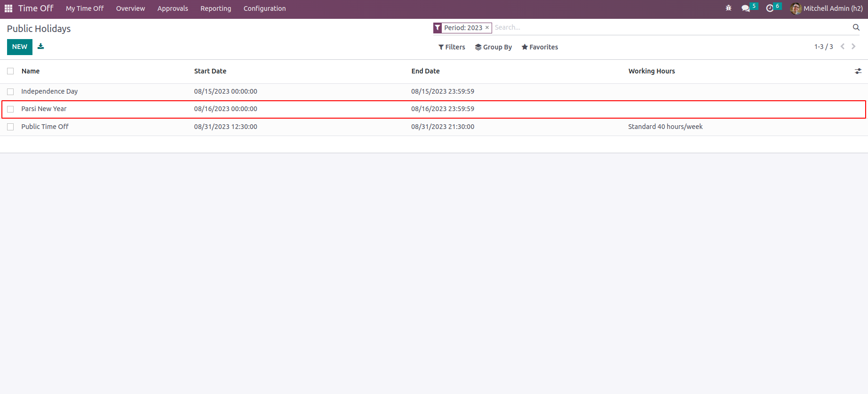The height and width of the screenshot is (394, 868).
Task: Check the Public Time Off row checkbox
Action: coord(10,127)
